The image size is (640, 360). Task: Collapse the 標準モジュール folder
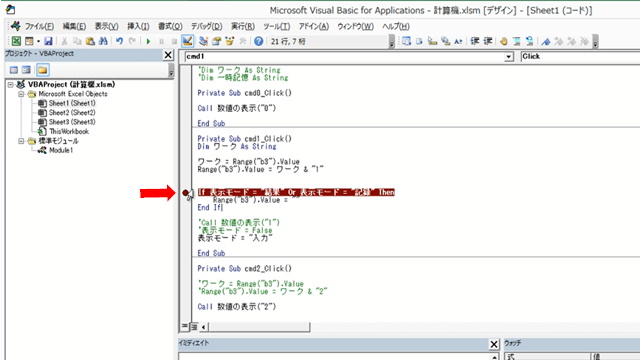pos(21,141)
